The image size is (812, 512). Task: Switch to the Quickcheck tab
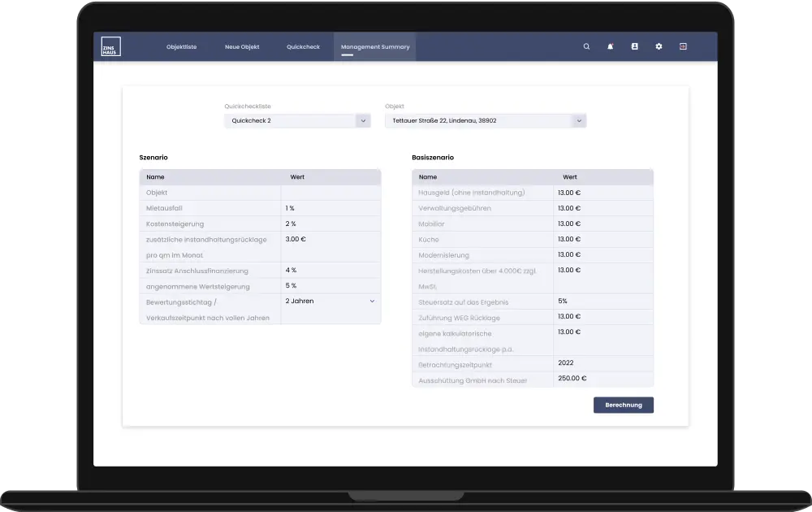303,46
